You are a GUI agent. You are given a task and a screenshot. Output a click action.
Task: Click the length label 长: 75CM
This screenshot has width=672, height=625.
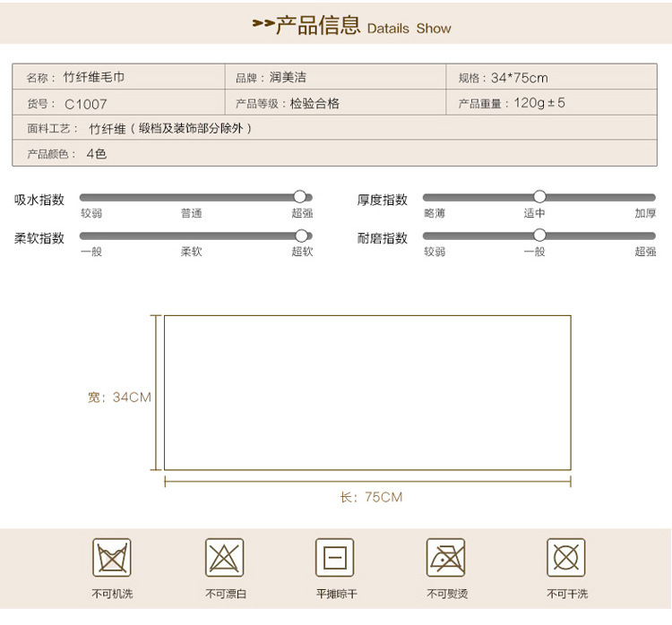371,497
